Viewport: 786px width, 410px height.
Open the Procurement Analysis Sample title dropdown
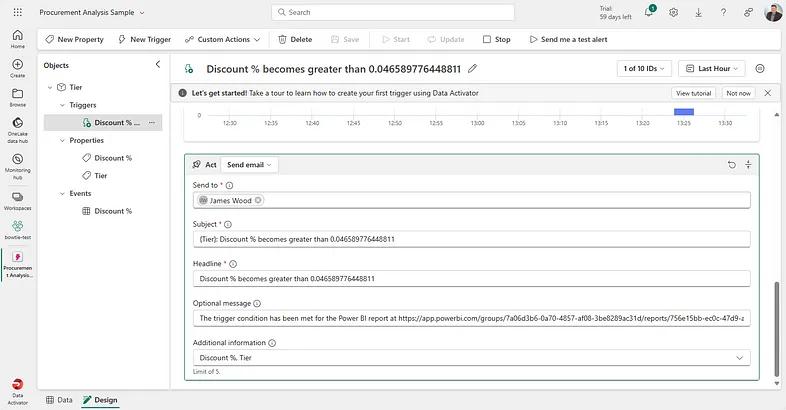coord(142,13)
